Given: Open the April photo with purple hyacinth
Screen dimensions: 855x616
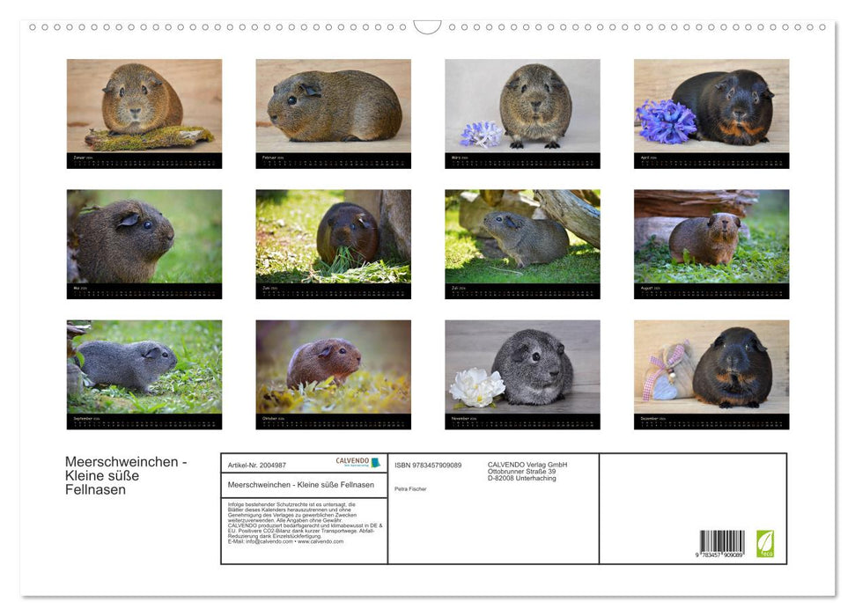Looking at the screenshot, I should tap(711, 106).
